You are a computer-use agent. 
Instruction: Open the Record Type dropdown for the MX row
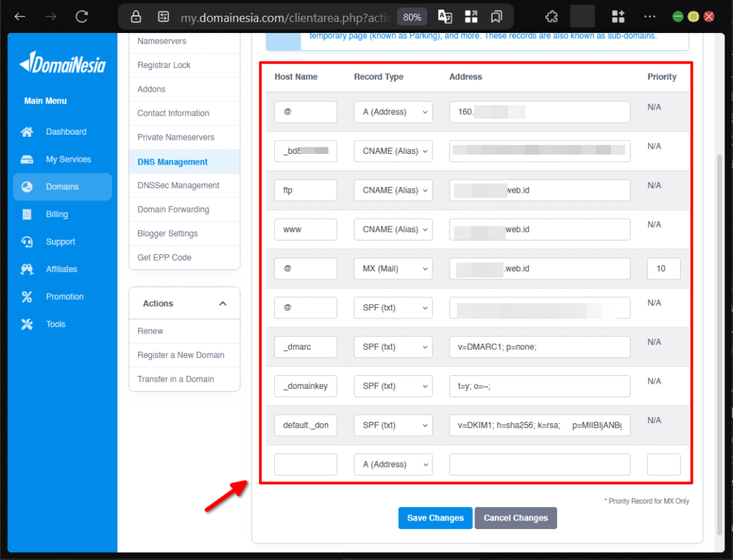(392, 269)
